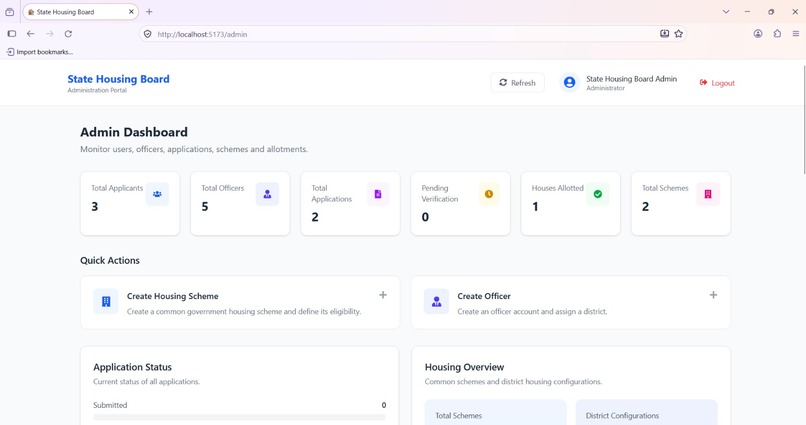Click the admin user avatar icon
The width and height of the screenshot is (806, 425).
click(x=570, y=83)
